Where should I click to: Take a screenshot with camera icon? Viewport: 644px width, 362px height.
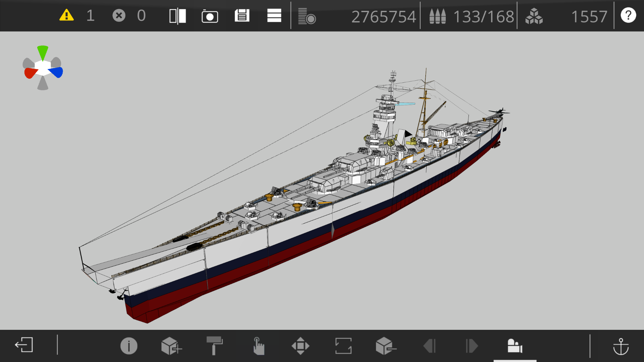210,16
